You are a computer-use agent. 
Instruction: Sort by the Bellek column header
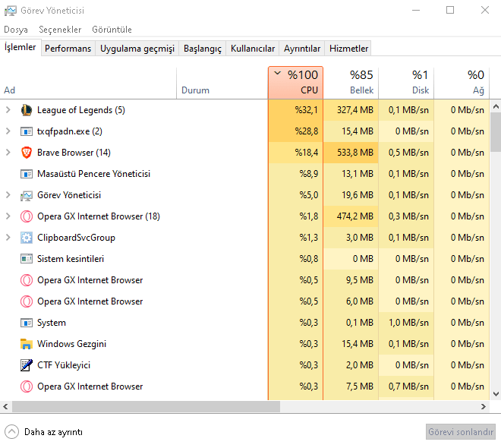351,83
